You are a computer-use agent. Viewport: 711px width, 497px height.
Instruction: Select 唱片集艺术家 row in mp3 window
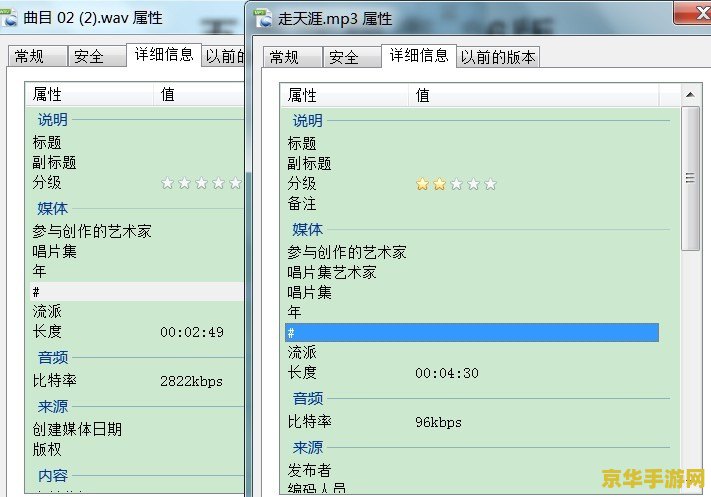pyautogui.click(x=472, y=272)
